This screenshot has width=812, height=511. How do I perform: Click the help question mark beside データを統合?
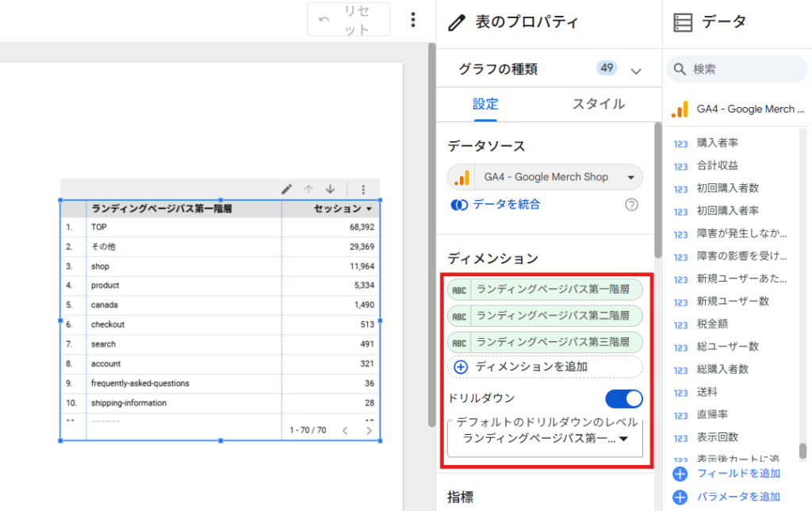pos(631,205)
